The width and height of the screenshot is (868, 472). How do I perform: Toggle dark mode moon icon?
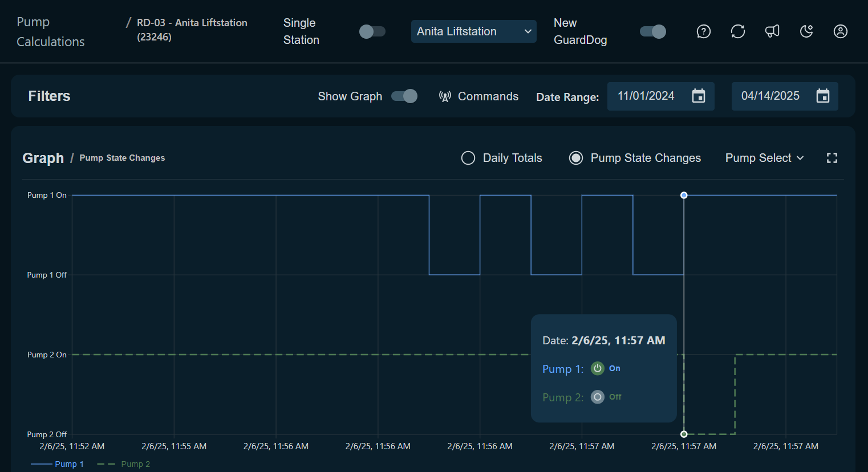[806, 31]
